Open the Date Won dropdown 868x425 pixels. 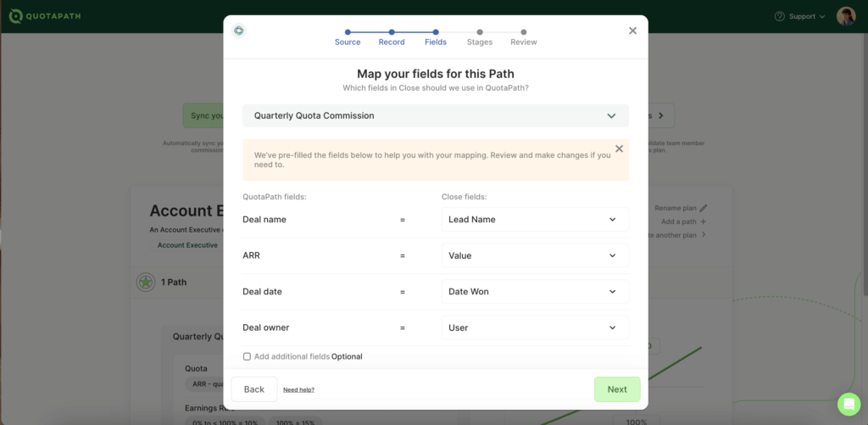(535, 292)
